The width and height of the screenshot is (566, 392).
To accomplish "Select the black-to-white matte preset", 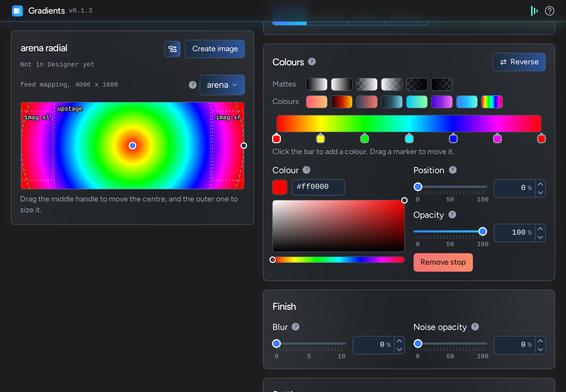I will [317, 84].
